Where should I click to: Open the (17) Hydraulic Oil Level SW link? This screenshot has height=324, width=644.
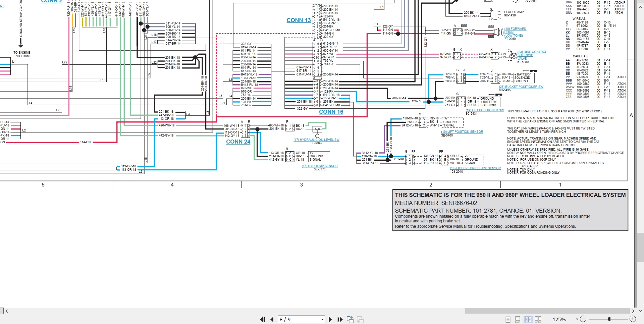(x=317, y=140)
